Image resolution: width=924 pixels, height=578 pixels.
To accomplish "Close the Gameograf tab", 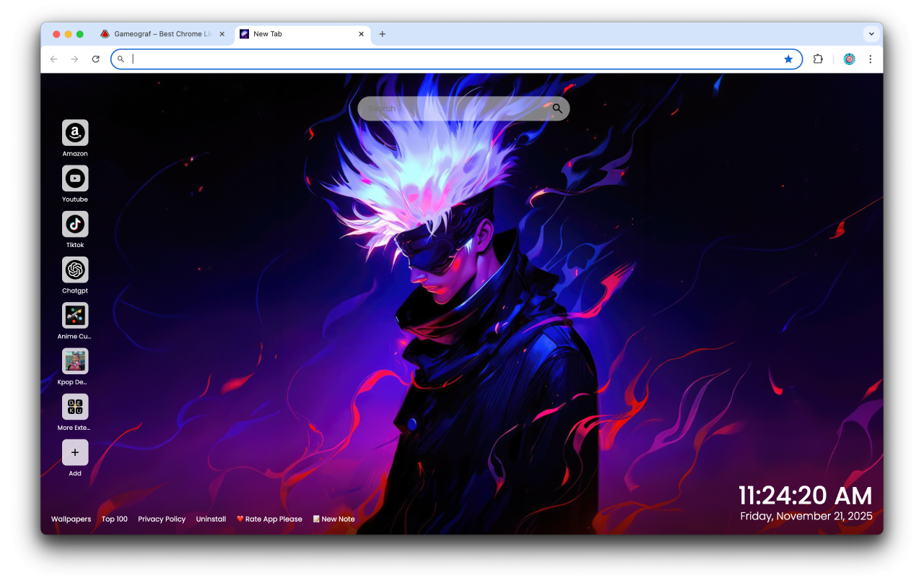I will pyautogui.click(x=222, y=34).
